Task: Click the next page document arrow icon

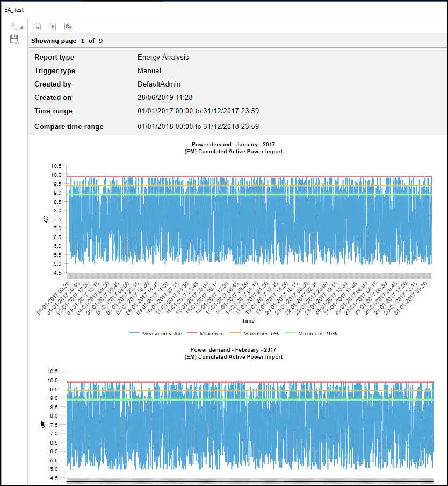Action: tap(53, 26)
